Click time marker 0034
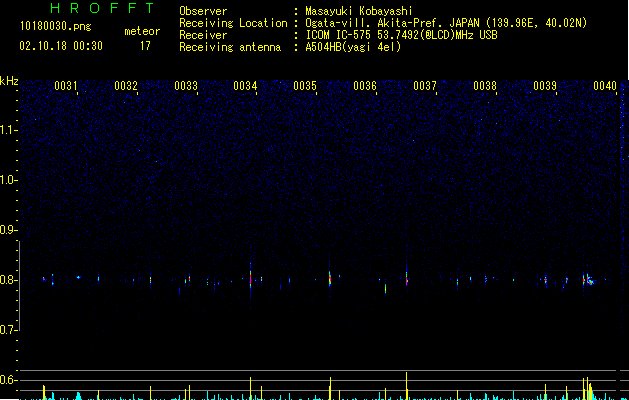629x400 pixels. click(x=245, y=86)
